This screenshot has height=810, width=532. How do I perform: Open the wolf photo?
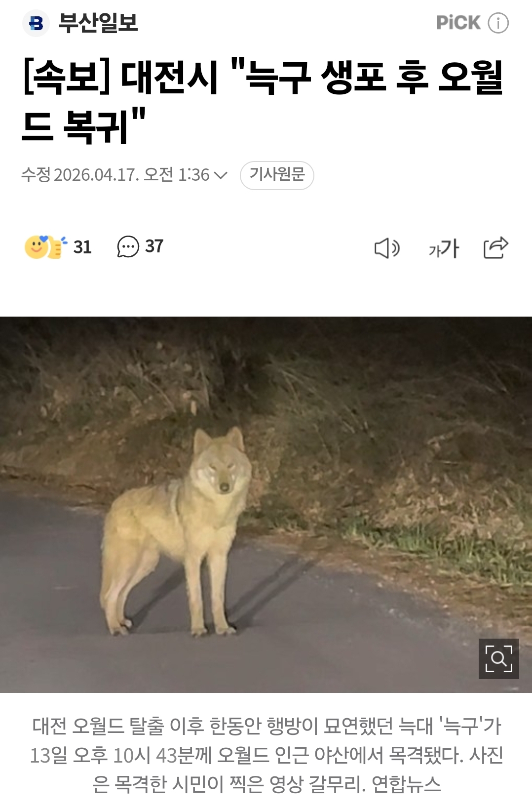(x=266, y=504)
